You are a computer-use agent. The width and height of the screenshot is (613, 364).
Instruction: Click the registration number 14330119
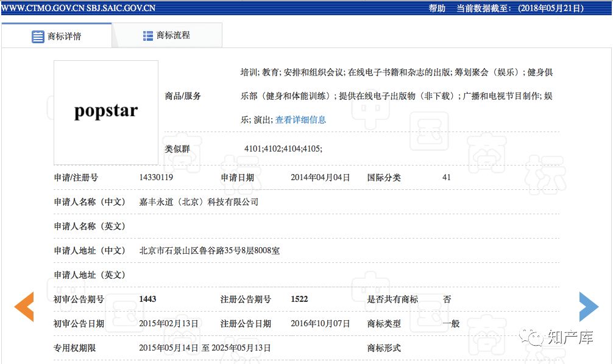click(156, 178)
